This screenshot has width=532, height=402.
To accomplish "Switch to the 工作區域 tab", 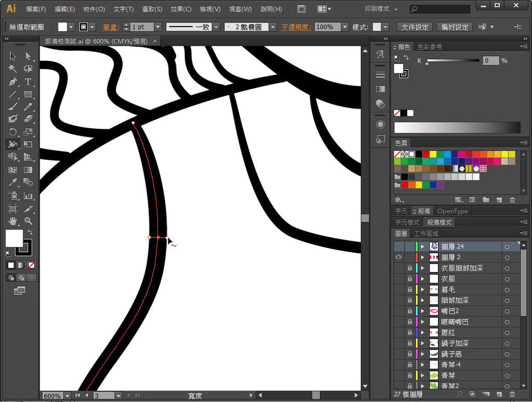I will point(426,234).
